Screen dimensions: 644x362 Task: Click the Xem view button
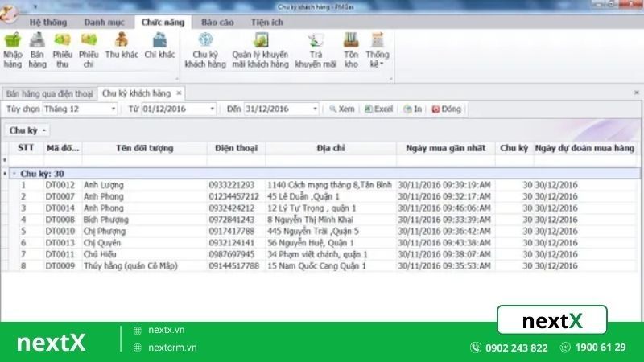[x=341, y=109]
